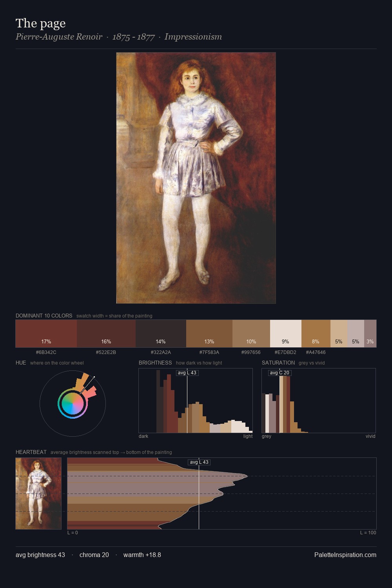Click the 16% swatch #522E2B

click(106, 334)
